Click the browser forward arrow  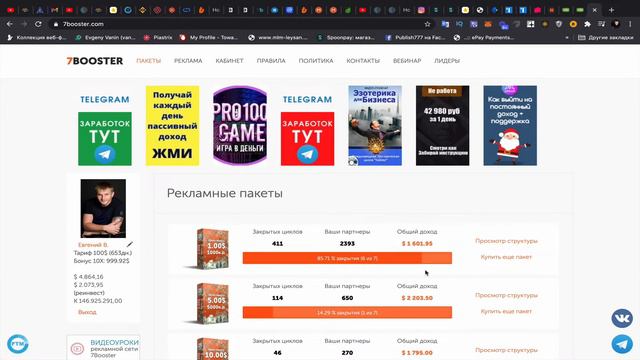click(x=24, y=24)
